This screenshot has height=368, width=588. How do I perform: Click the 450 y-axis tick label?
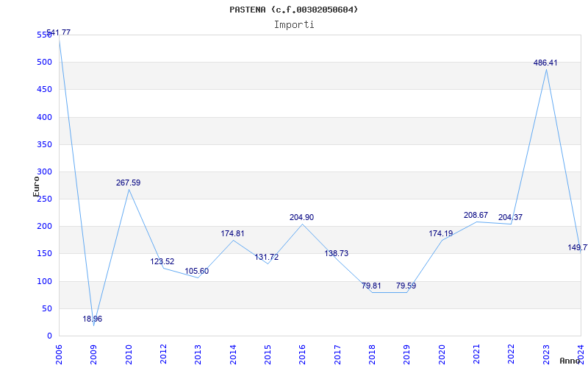point(44,90)
